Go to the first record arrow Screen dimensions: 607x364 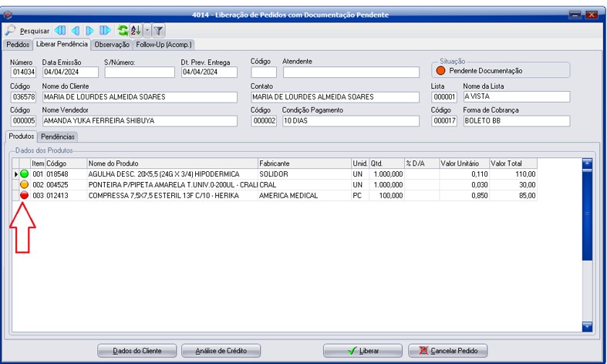pos(60,31)
